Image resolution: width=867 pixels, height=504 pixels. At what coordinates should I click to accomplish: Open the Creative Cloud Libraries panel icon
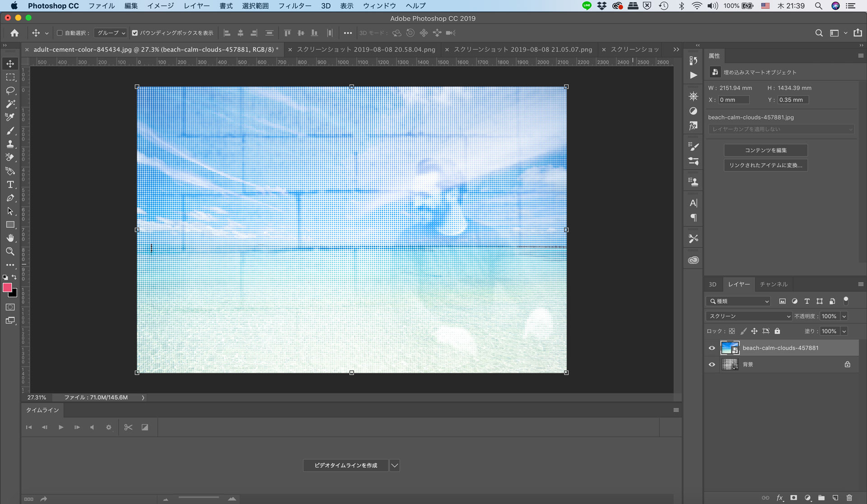tap(693, 260)
